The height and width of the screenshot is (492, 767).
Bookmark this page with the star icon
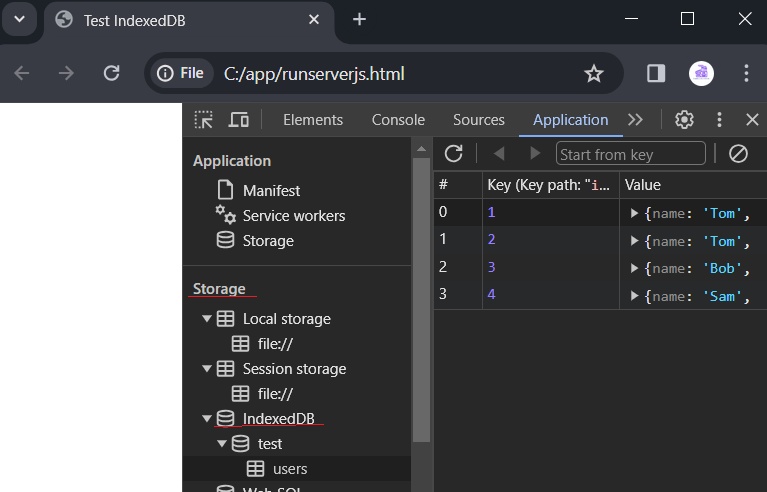coord(594,73)
